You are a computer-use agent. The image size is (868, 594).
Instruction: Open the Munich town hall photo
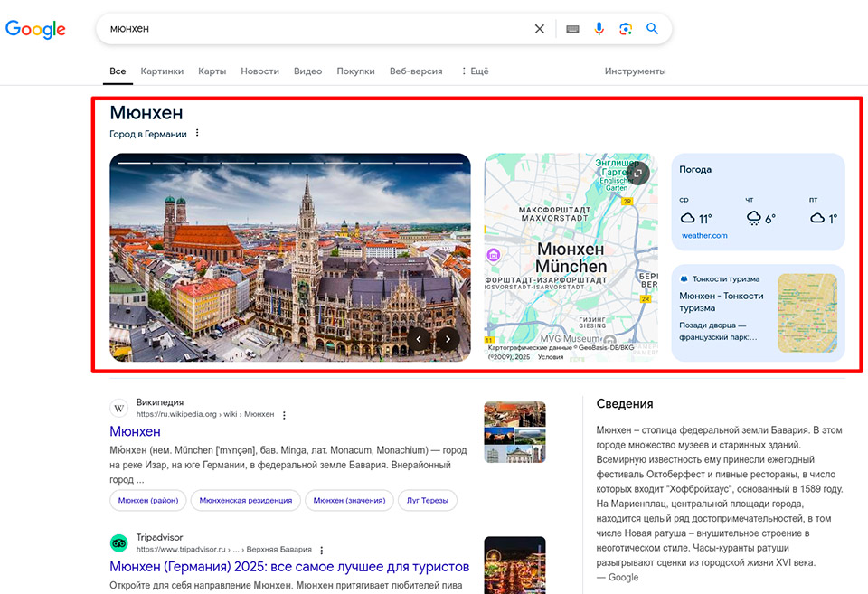tap(290, 258)
